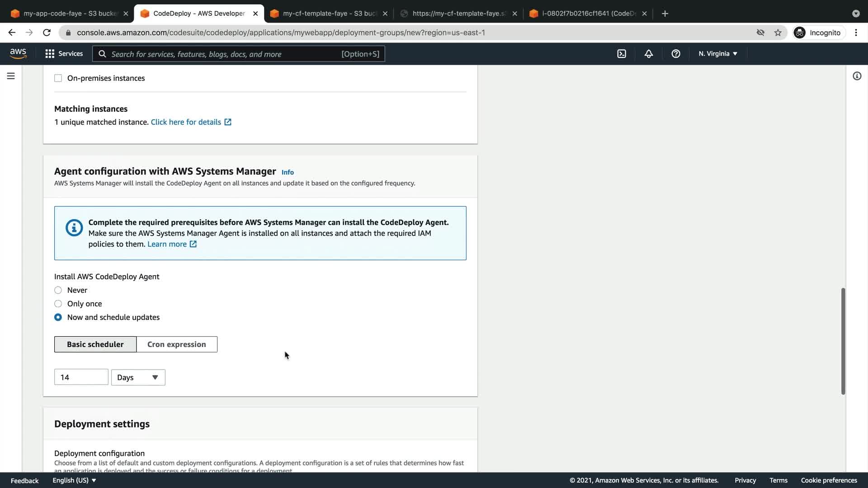Open the info panel icon at right

[857, 76]
